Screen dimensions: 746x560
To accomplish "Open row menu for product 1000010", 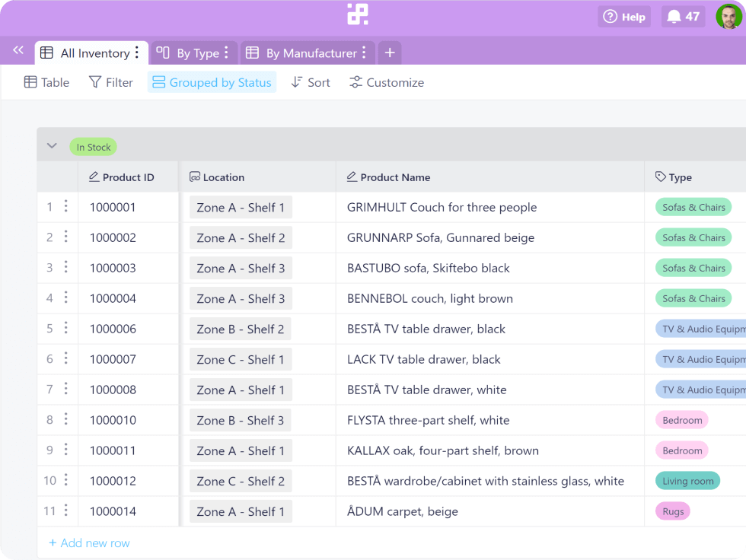I will tap(66, 419).
